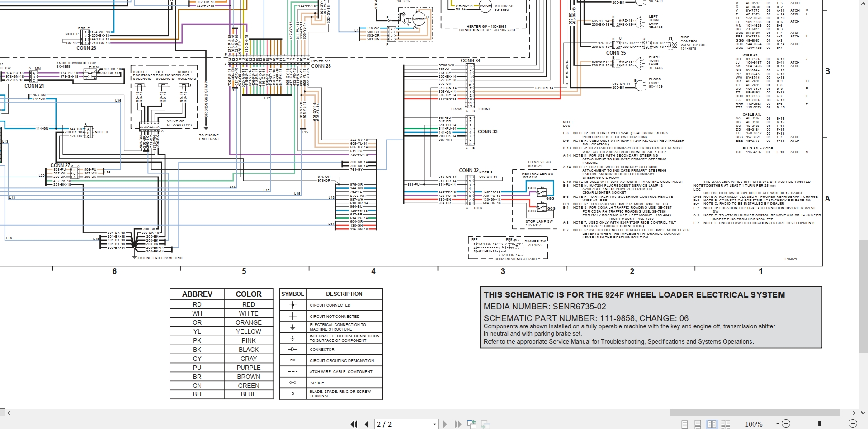Viewport: 868px width, 429px height.
Task: Go to the next view
Action: [x=486, y=424]
